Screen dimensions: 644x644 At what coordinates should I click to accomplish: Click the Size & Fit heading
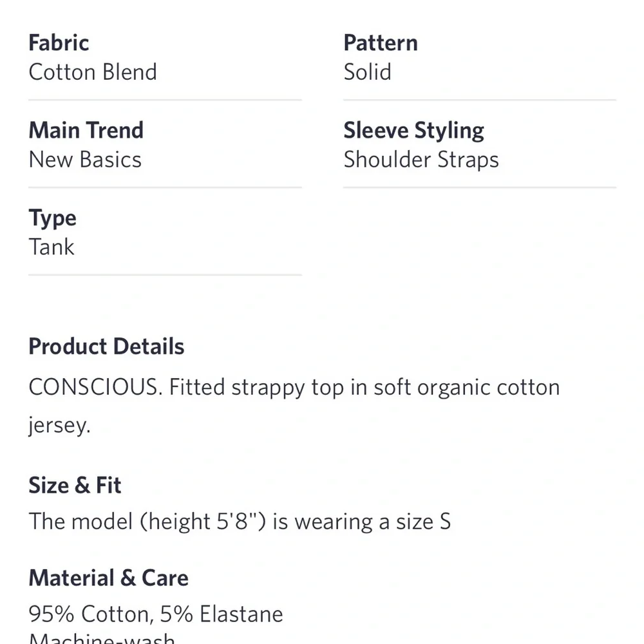(75, 486)
